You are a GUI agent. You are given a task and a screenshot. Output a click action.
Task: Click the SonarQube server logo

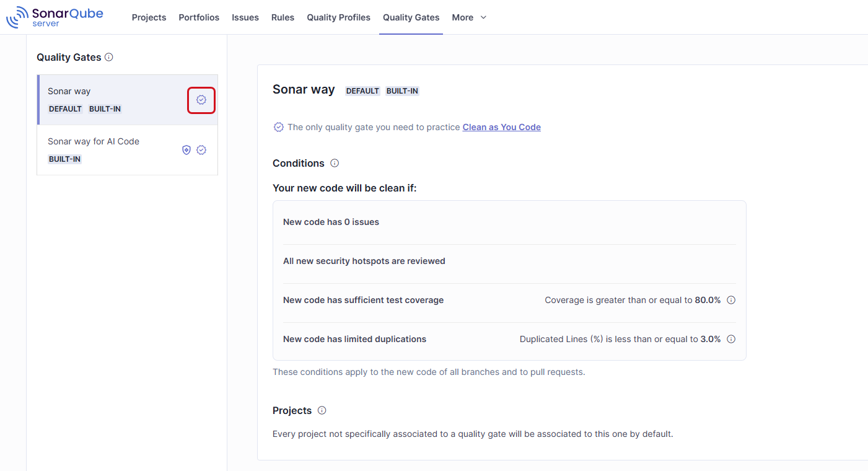pyautogui.click(x=55, y=17)
